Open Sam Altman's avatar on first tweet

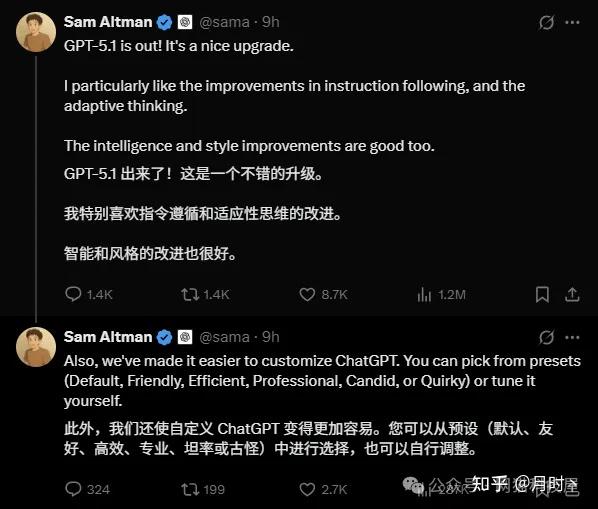pos(36,32)
